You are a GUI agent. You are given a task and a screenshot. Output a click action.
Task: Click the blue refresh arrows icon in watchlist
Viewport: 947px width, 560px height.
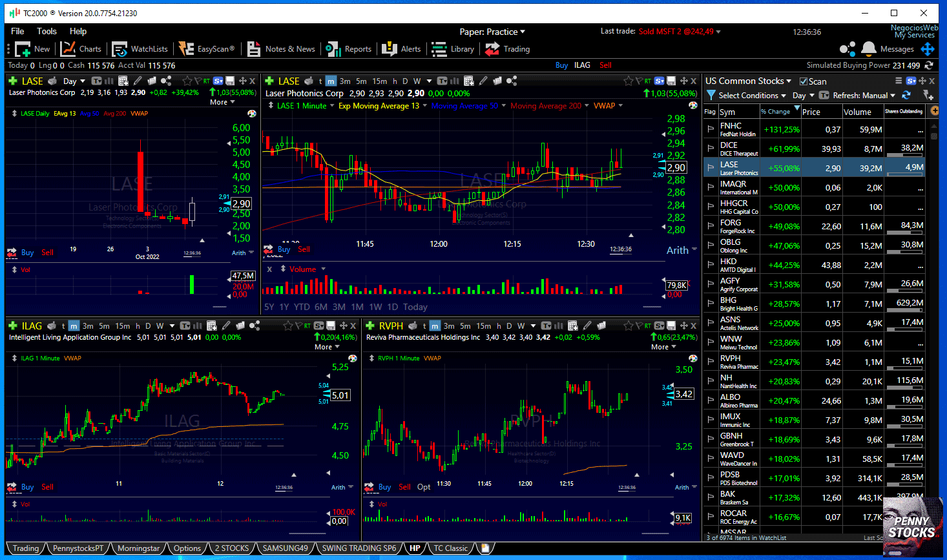pyautogui.click(x=906, y=95)
